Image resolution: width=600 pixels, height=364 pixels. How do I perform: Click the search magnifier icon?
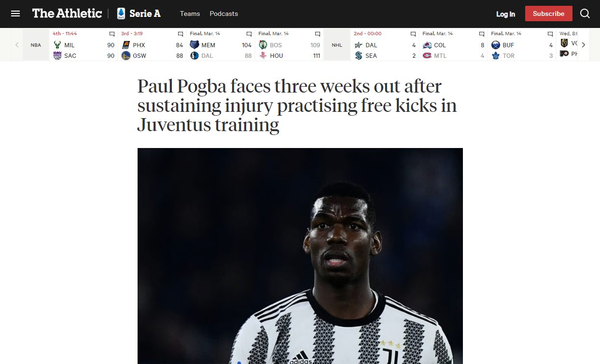(x=585, y=13)
